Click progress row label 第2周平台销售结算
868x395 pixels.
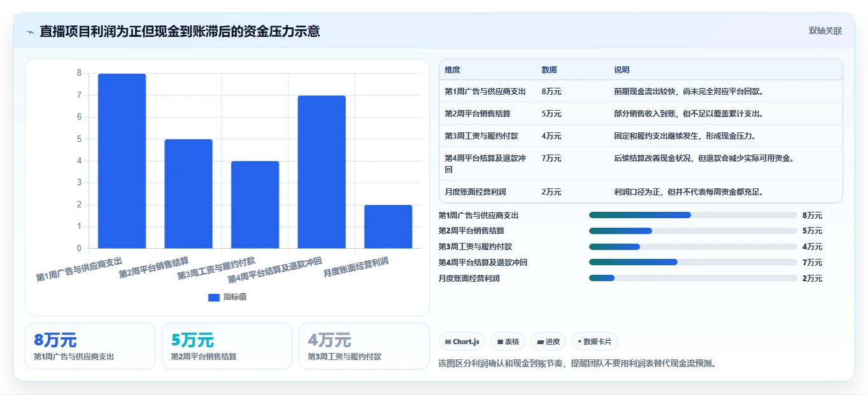[x=472, y=231]
